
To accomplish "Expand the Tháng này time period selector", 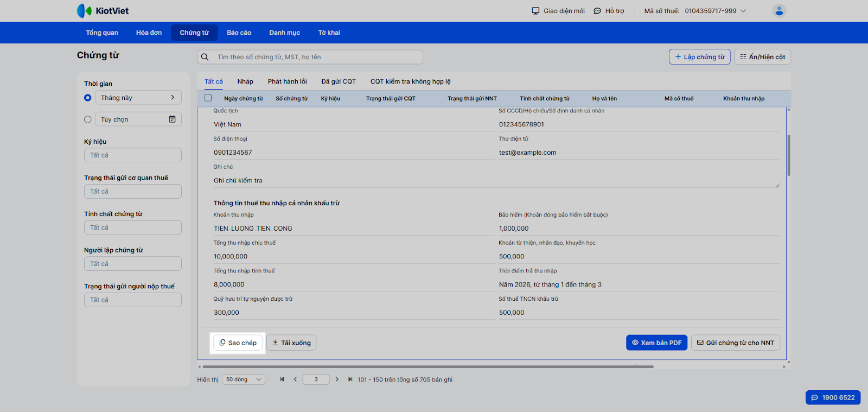I will point(138,98).
